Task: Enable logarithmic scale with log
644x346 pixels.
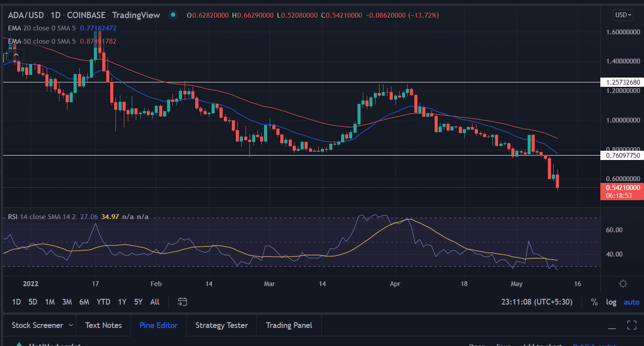Action: tap(611, 302)
